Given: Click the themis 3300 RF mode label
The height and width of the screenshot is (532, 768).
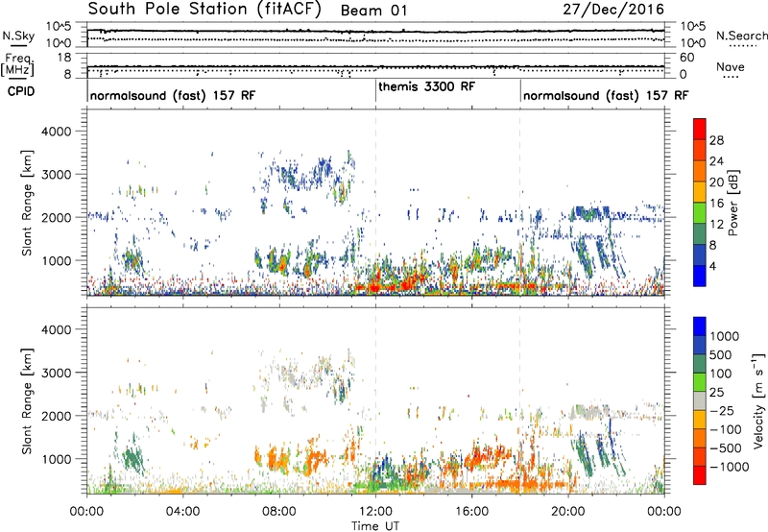Looking at the screenshot, I should pyautogui.click(x=426, y=86).
